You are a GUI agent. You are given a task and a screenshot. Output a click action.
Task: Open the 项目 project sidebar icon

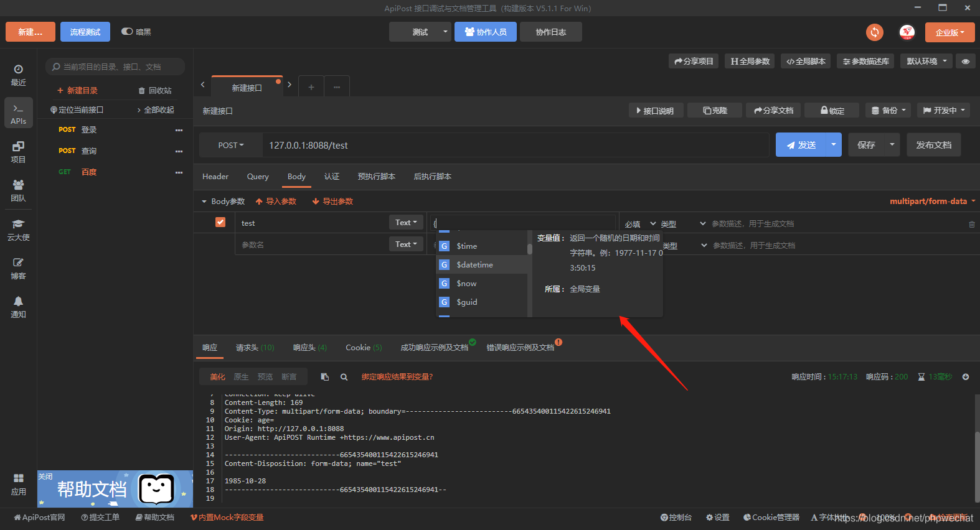coord(18,152)
